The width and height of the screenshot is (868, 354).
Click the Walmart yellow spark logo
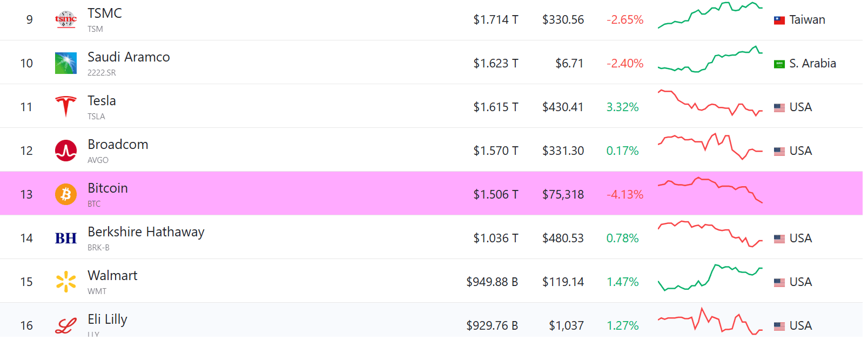pyautogui.click(x=66, y=282)
